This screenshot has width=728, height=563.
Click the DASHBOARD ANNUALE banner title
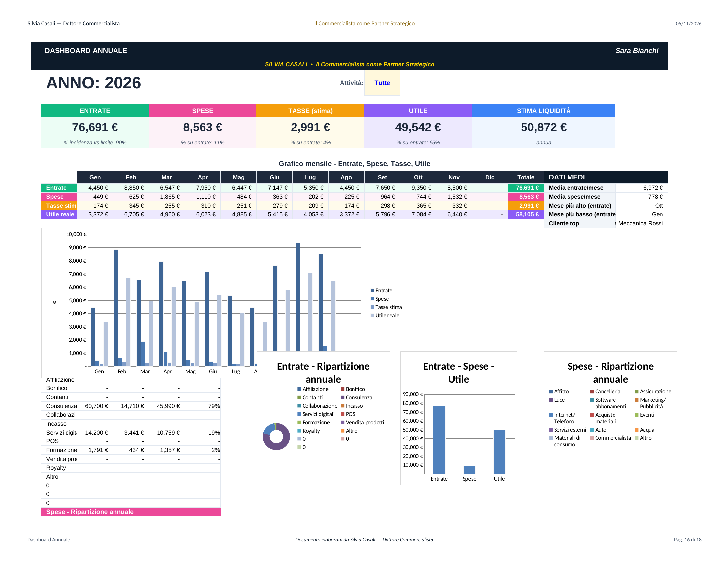pyautogui.click(x=86, y=51)
